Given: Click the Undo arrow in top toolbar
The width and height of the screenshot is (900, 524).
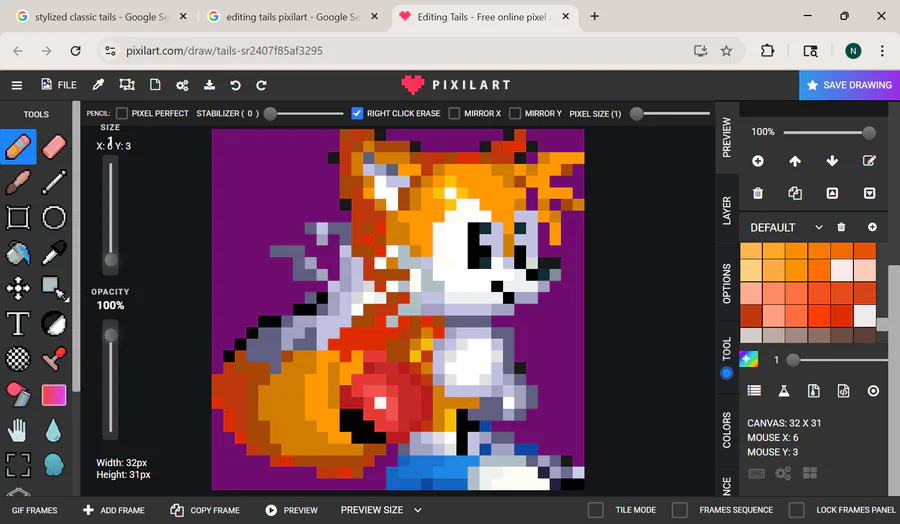Looking at the screenshot, I should 235,85.
